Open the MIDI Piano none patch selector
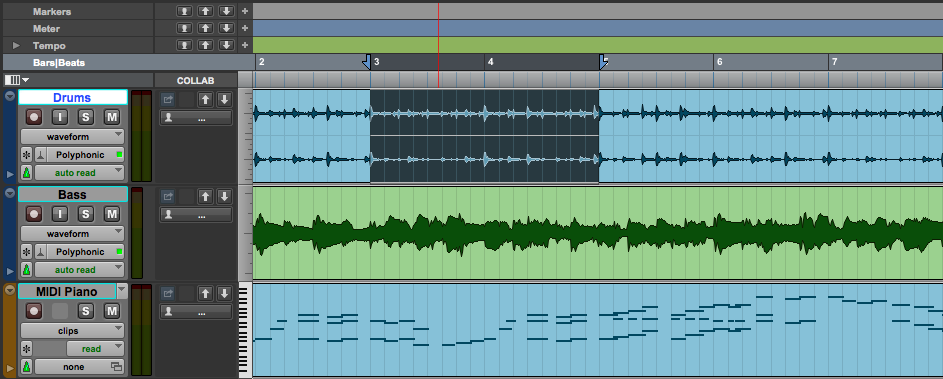This screenshot has height=379, width=943. [79, 367]
